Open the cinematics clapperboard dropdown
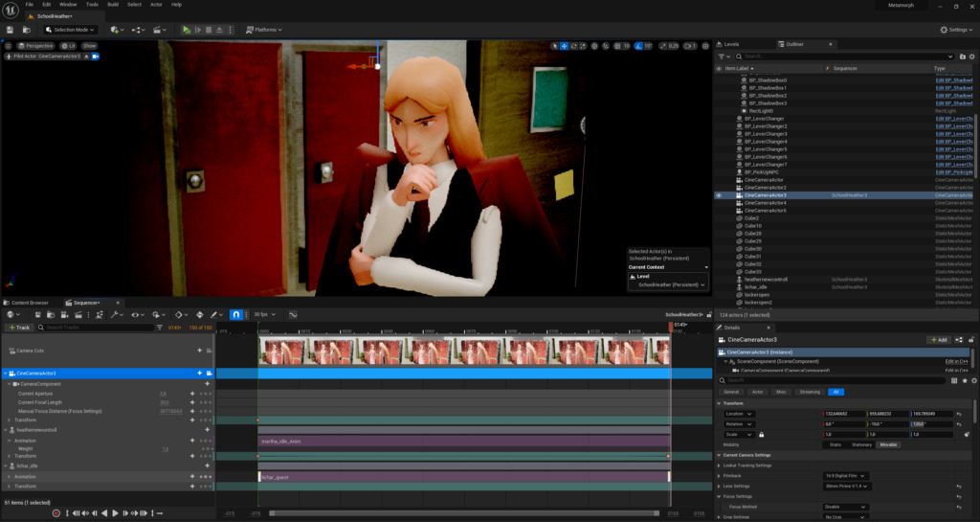Viewport: 980px width, 522px height. [x=160, y=30]
